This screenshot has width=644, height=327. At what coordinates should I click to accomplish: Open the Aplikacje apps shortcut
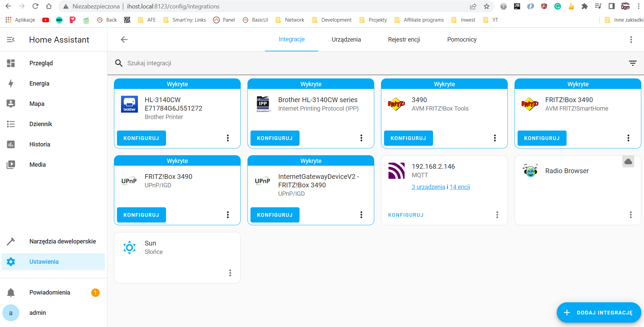(21, 20)
